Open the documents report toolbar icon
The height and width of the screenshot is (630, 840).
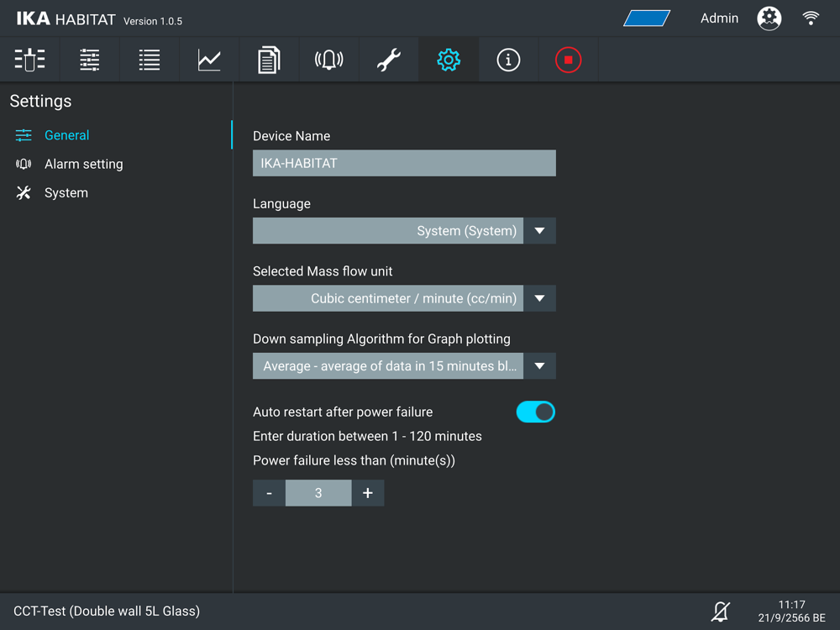point(269,60)
